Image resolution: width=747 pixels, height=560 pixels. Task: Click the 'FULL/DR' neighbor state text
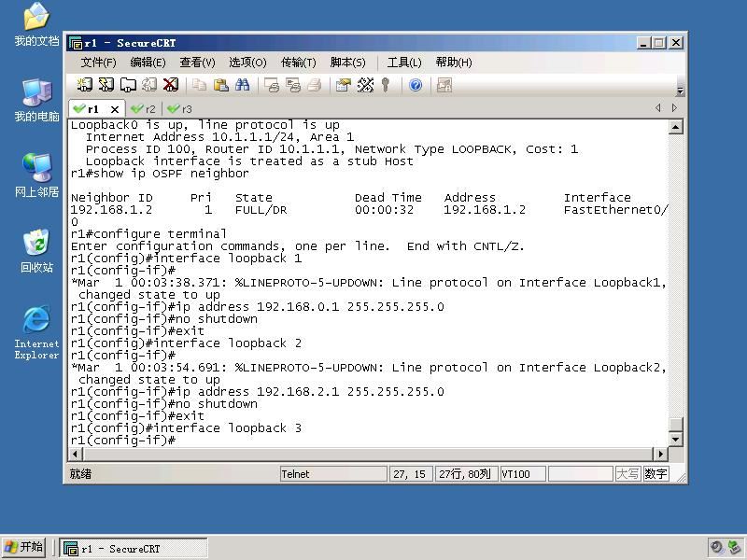(261, 209)
